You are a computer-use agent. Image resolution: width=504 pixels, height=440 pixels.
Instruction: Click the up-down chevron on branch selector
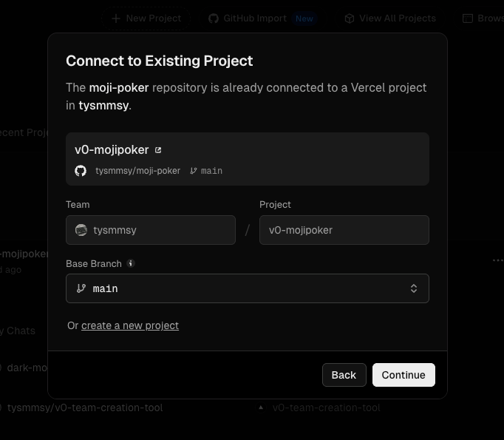click(x=414, y=288)
